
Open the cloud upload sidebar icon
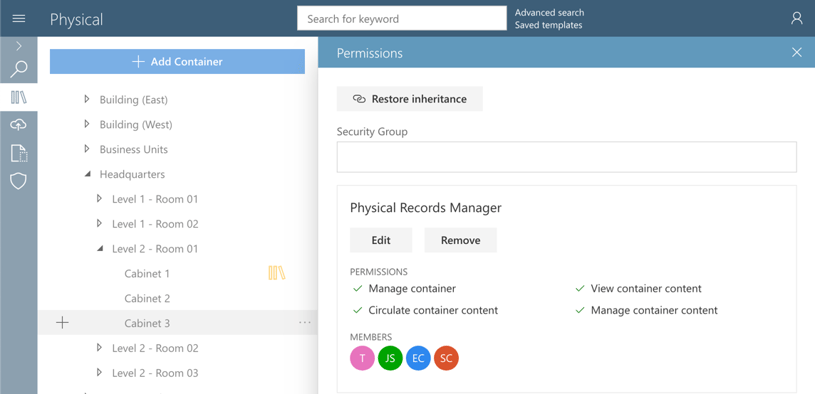[19, 124]
